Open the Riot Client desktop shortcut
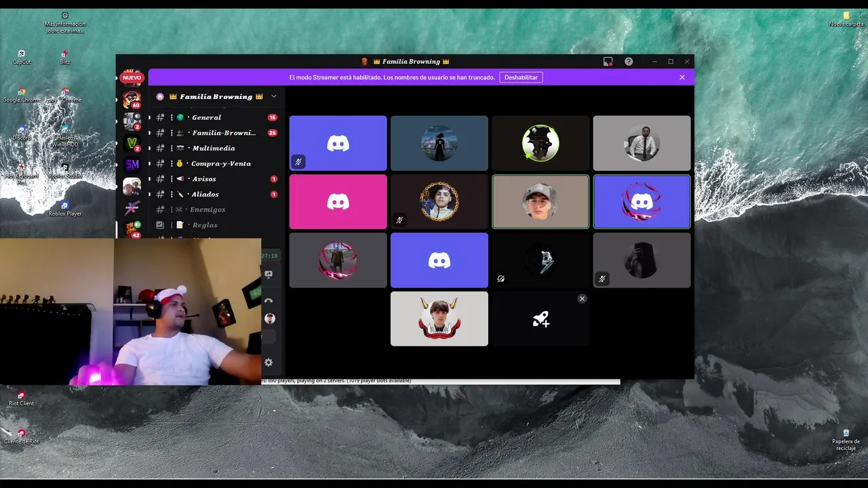This screenshot has width=868, height=488. (21, 399)
